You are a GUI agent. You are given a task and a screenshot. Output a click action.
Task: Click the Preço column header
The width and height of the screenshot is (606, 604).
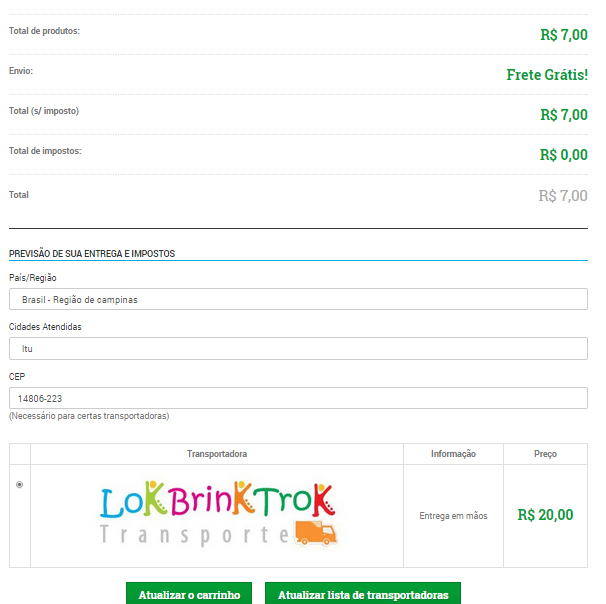point(545,454)
